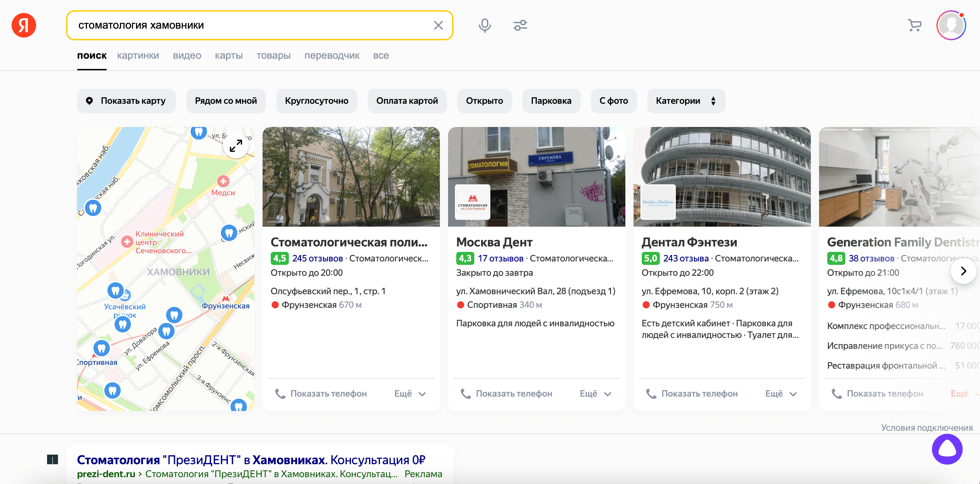Toggle the Рядом со мной filter
980x484 pixels.
(x=226, y=101)
